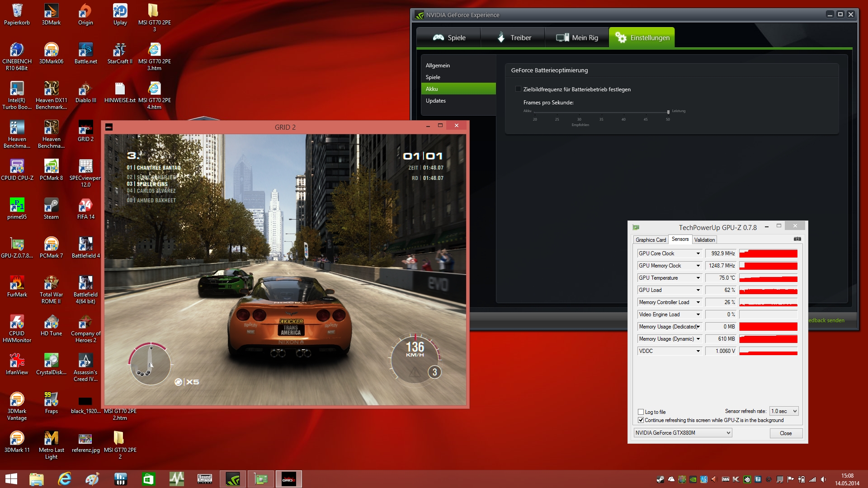
Task: Open the StarCraft II desktop shortcut
Action: point(120,53)
